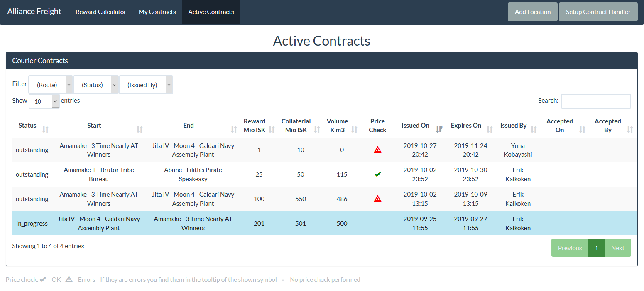644x291 pixels.
Task: Click the Previous pagination button
Action: point(570,248)
